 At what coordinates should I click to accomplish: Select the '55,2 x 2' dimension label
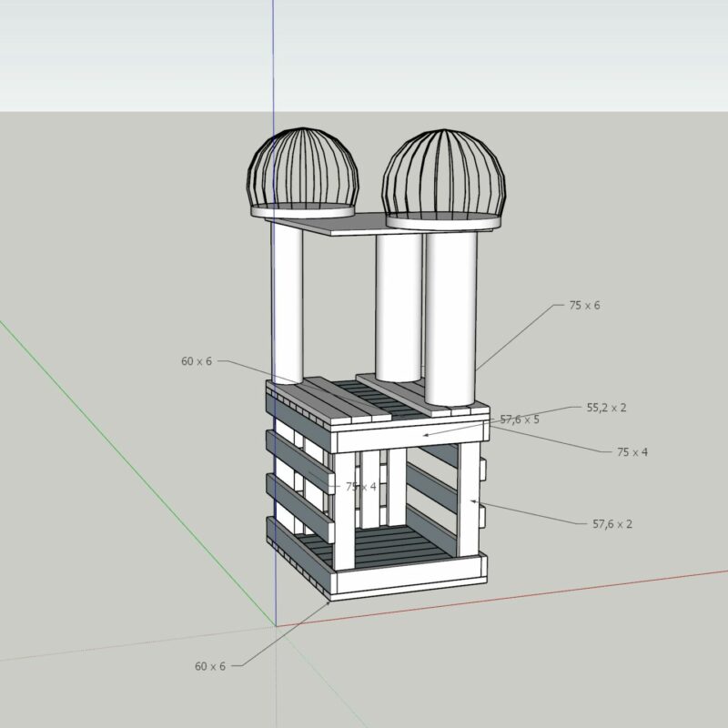point(606,408)
